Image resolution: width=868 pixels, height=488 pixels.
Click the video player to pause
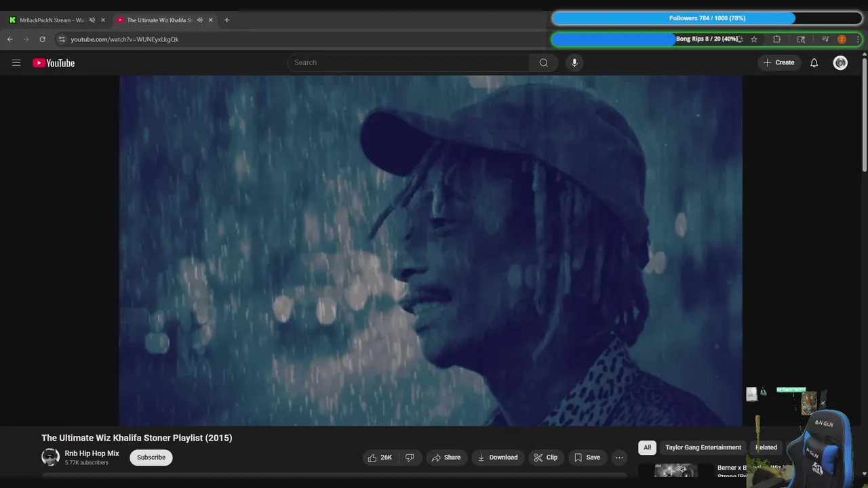click(x=431, y=250)
